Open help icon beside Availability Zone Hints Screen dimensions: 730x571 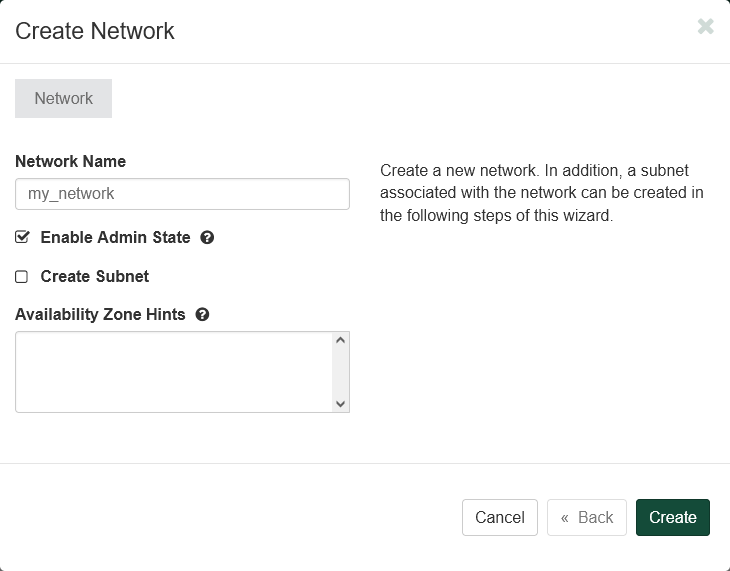click(202, 314)
